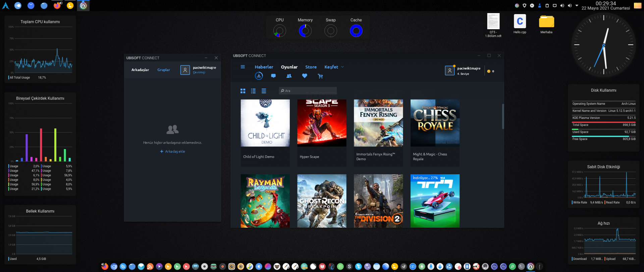
Task: Open the terminal icon in the dock
Action: point(521,267)
